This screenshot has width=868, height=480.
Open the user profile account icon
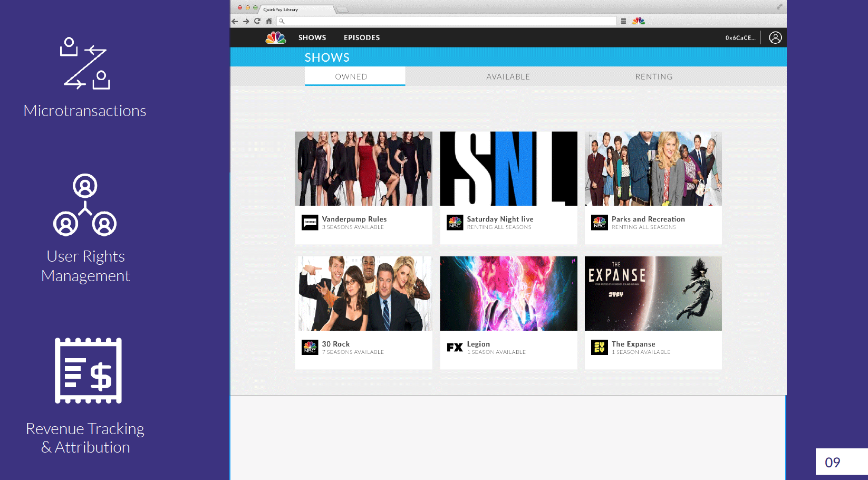[x=775, y=37]
